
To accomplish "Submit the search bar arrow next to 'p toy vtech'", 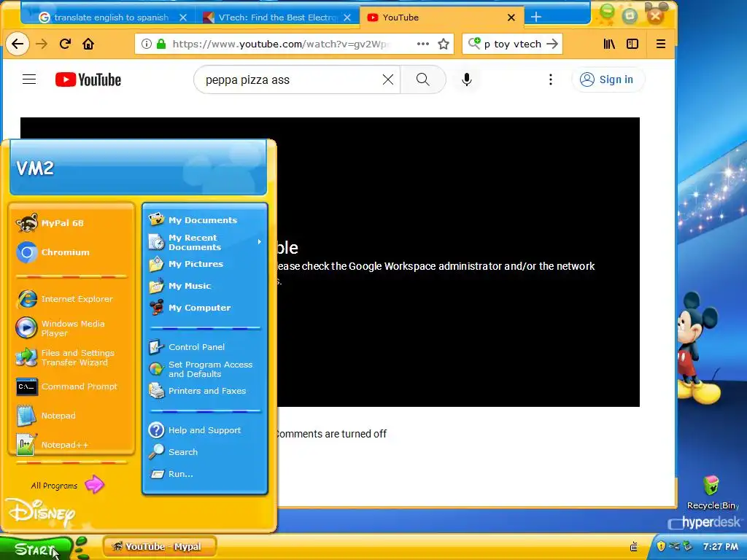I will [x=552, y=44].
